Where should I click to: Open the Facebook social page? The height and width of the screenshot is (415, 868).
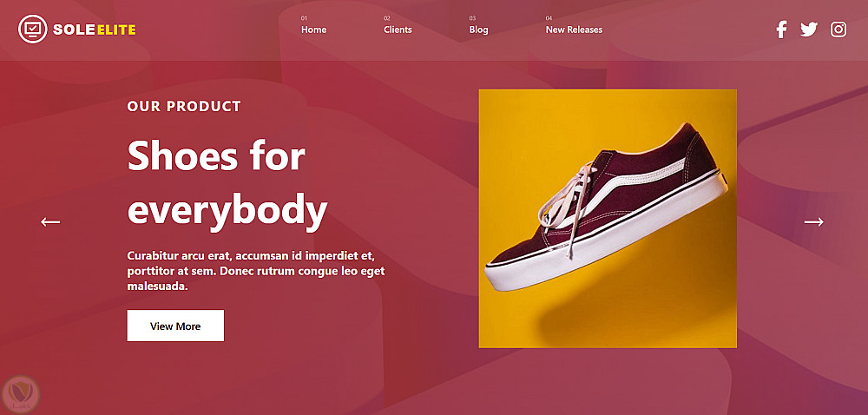click(781, 30)
